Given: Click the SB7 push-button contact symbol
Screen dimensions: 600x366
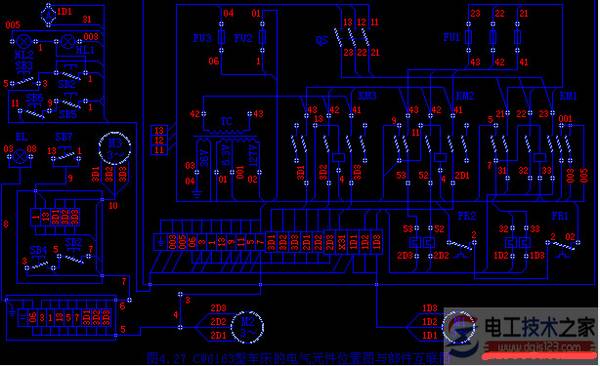Looking at the screenshot, I should coord(66,155).
